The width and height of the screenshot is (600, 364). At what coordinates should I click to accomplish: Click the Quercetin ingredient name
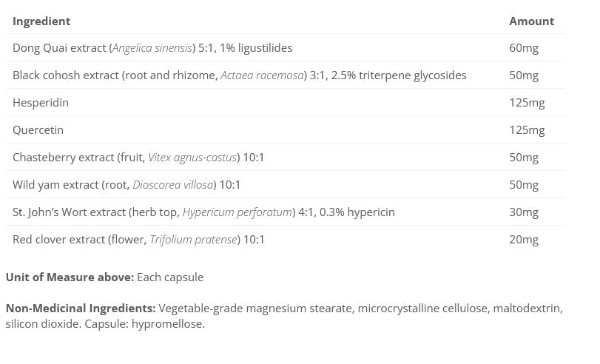38,130
